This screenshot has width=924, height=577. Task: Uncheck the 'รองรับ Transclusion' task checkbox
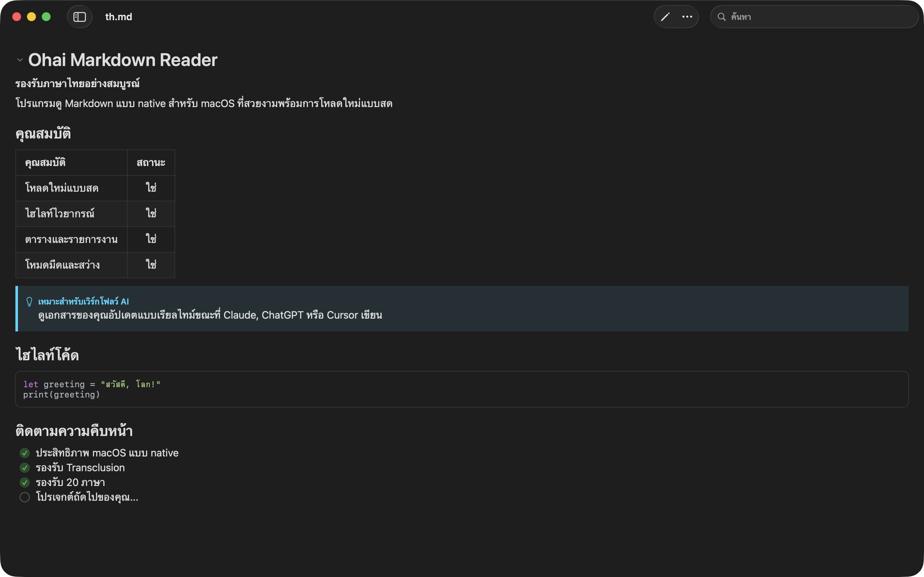(25, 468)
